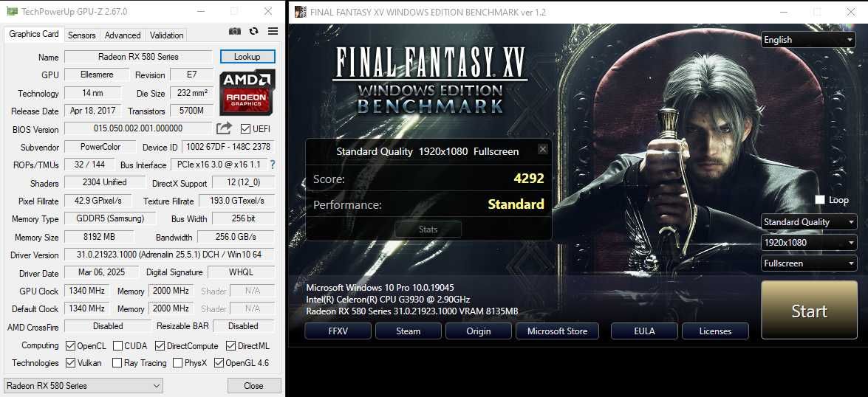
Task: Open the EULA button
Action: tap(644, 331)
